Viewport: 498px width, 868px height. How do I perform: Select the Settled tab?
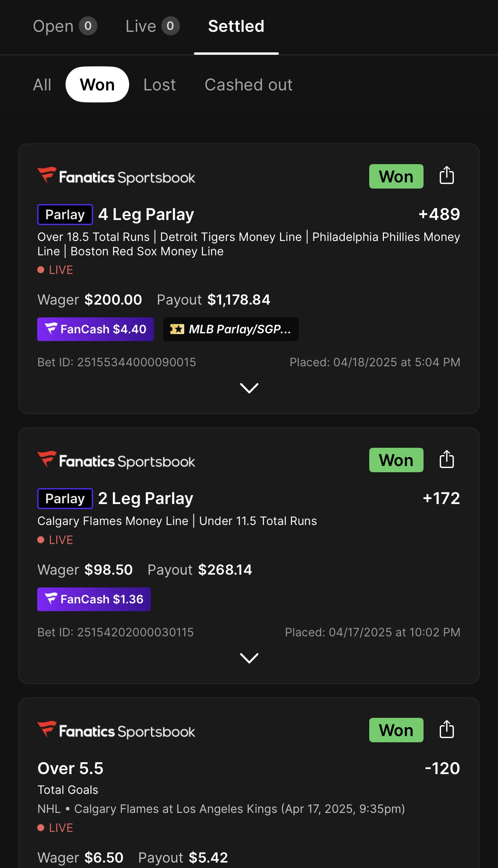point(236,26)
